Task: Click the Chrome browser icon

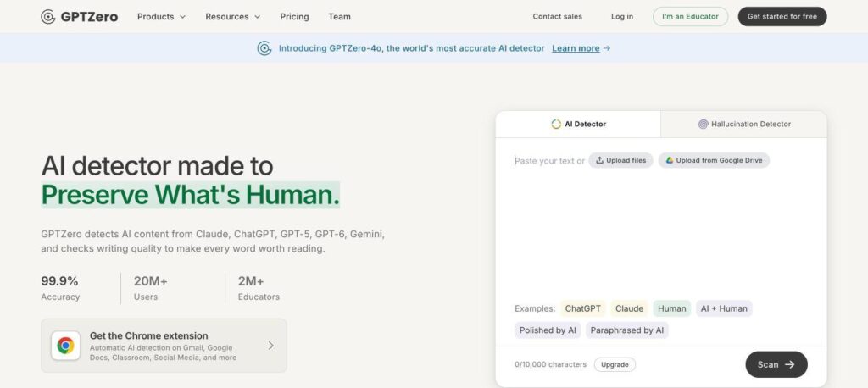Action: tap(65, 346)
